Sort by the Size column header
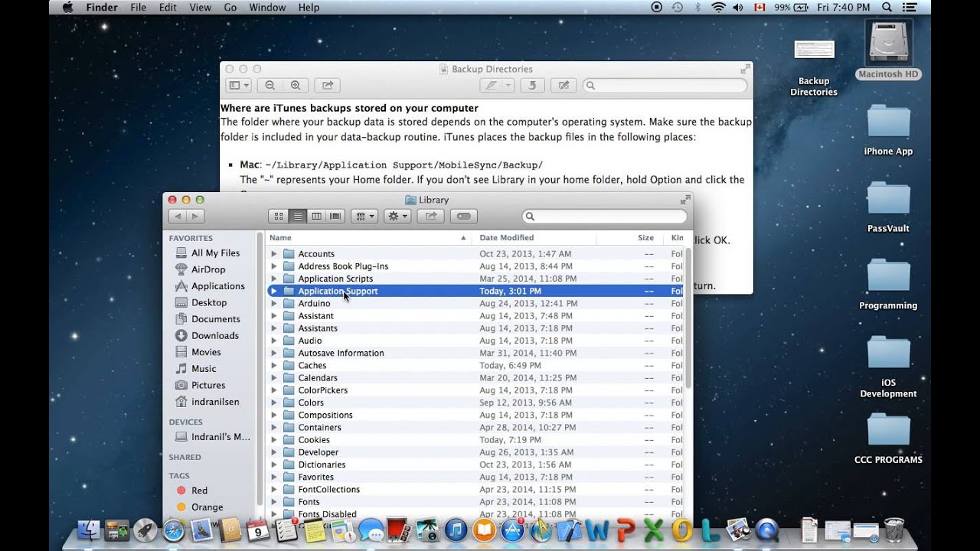Image resolution: width=980 pixels, height=551 pixels. pyautogui.click(x=630, y=238)
